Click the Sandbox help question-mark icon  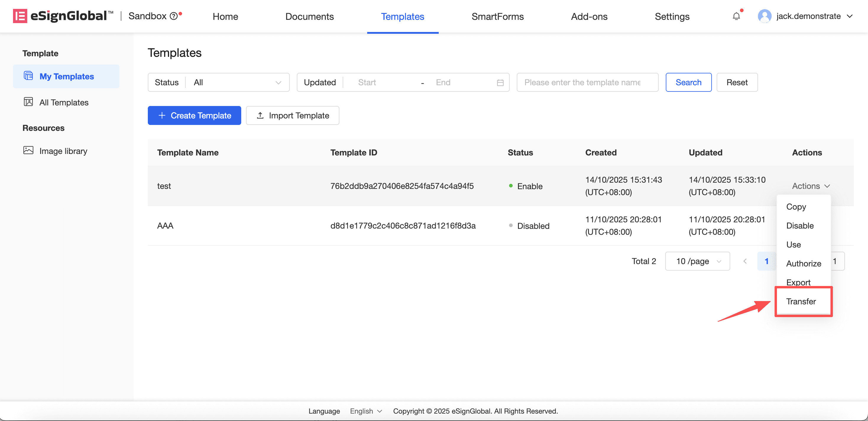click(174, 16)
